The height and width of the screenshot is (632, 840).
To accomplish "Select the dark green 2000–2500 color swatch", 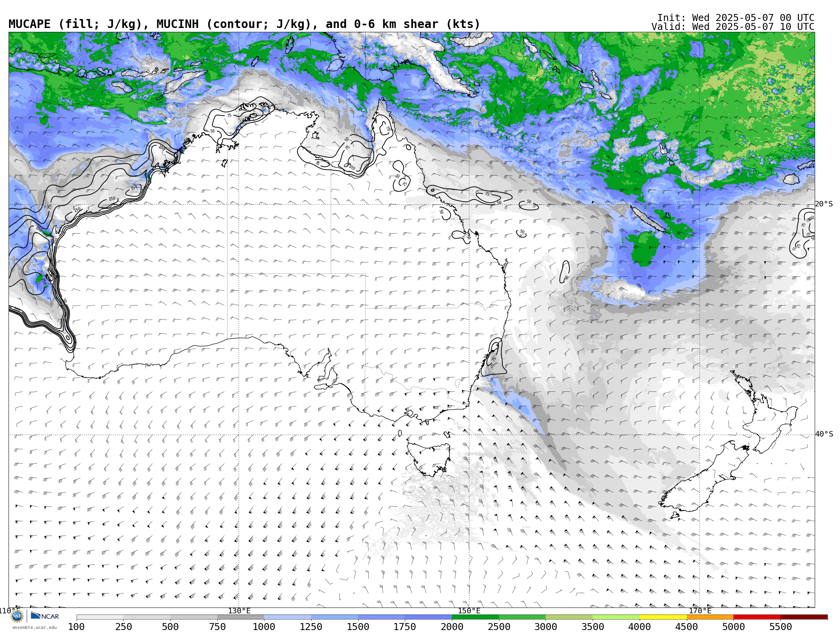I will tap(475, 617).
